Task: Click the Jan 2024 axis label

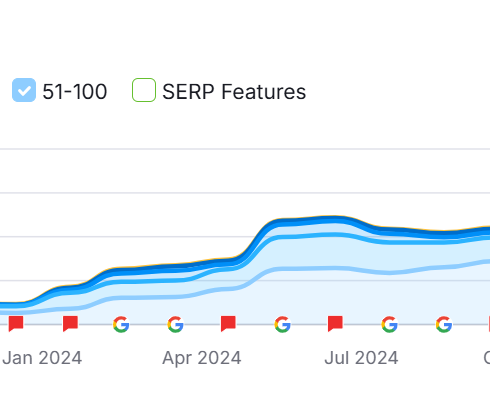Action: (42, 358)
